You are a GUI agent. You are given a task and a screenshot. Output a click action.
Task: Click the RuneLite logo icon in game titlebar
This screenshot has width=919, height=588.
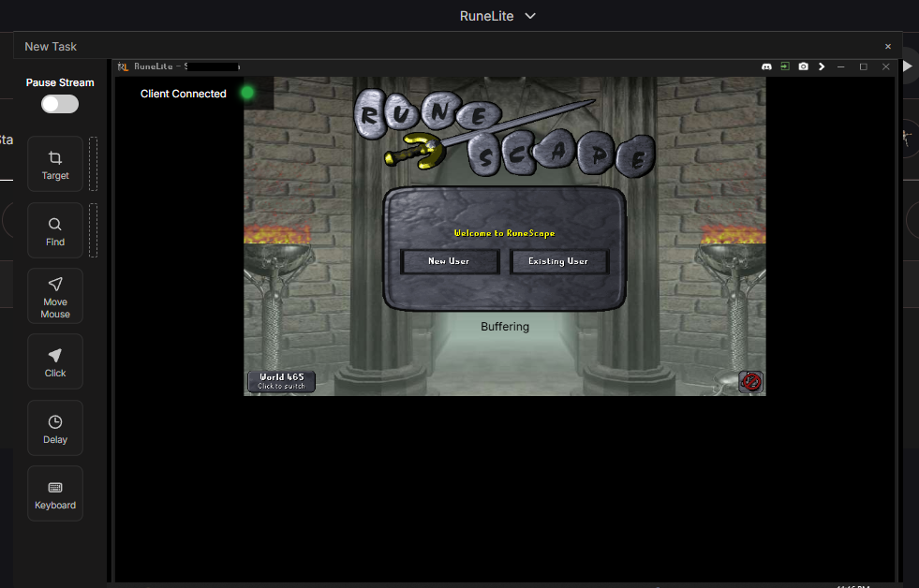click(x=123, y=66)
